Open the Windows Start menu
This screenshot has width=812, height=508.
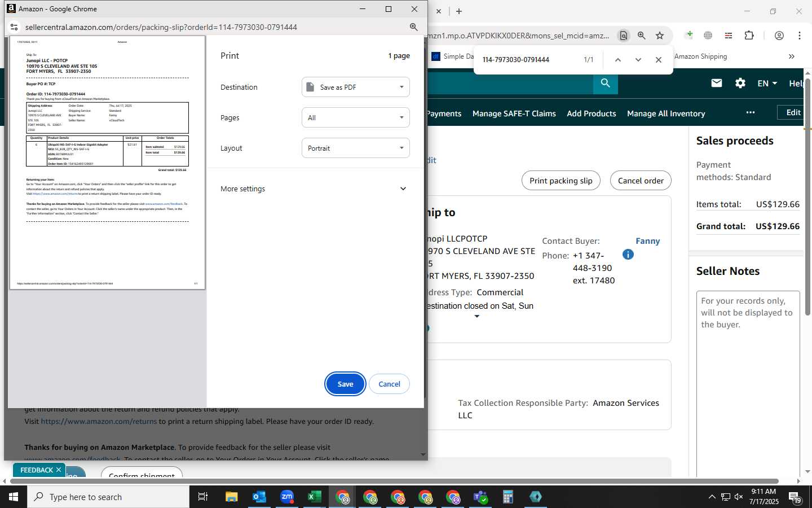pos(14,497)
